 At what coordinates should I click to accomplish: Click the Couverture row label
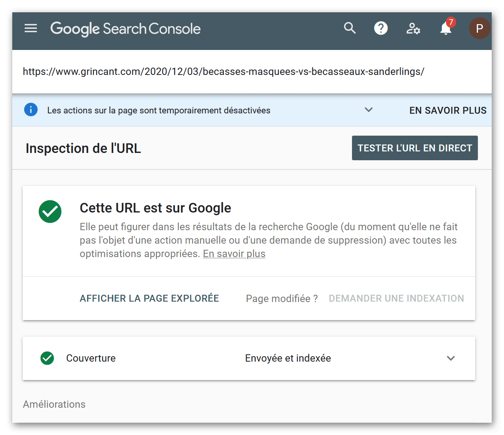pos(91,358)
